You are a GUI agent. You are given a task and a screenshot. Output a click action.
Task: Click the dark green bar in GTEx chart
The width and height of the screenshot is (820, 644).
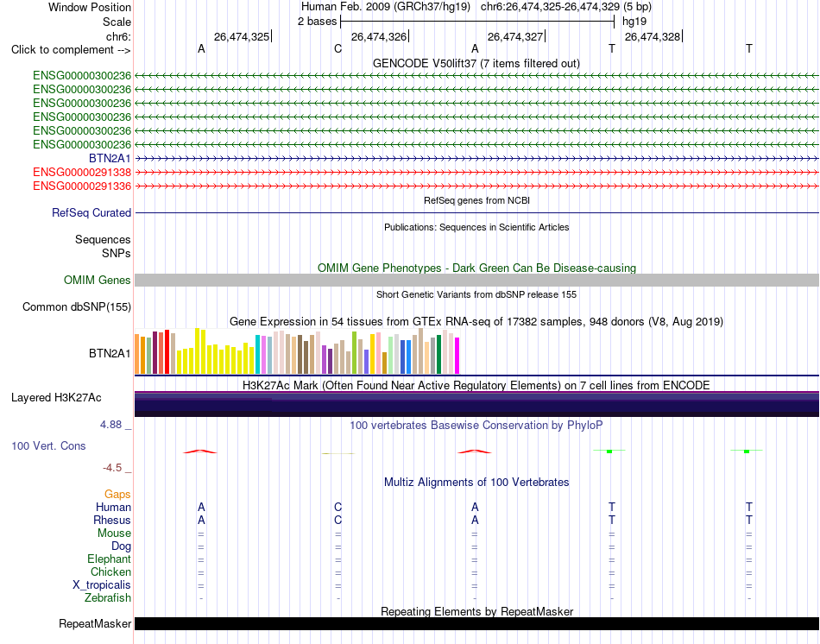pos(438,354)
